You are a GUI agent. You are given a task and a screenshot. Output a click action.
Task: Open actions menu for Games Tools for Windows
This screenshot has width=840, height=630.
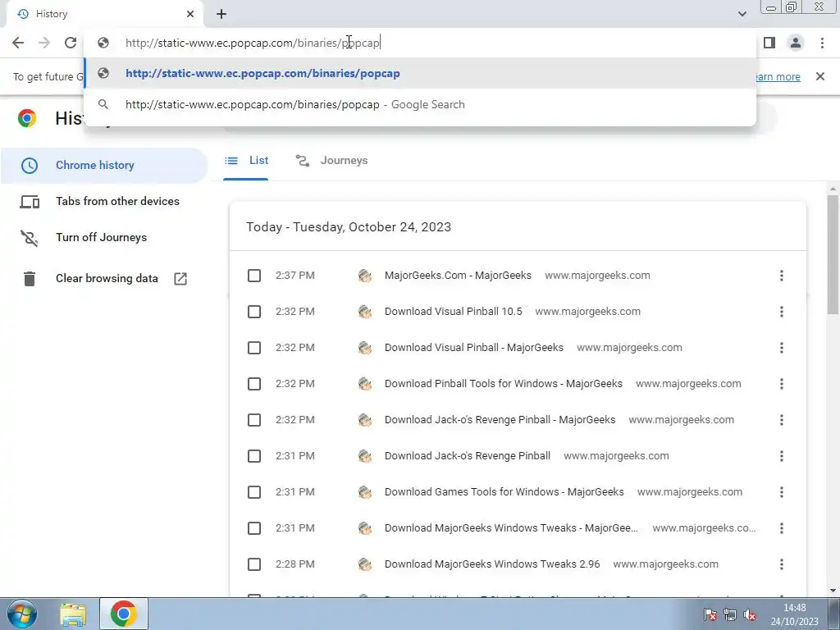coord(782,492)
